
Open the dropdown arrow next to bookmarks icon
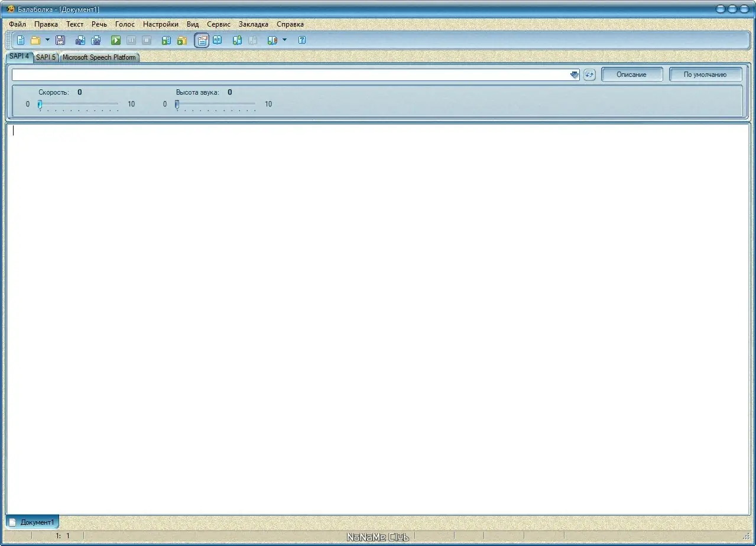[284, 40]
